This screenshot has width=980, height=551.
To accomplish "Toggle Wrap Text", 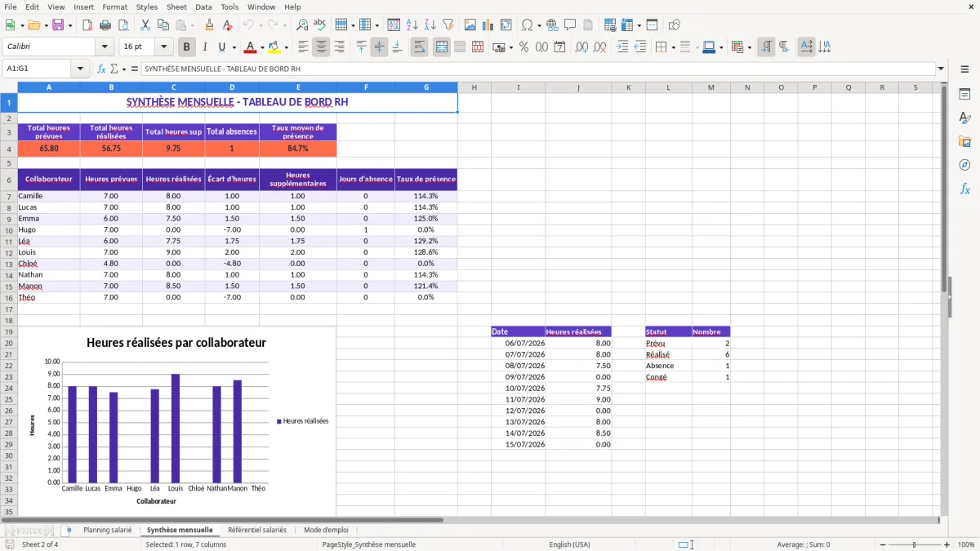I will pyautogui.click(x=420, y=47).
